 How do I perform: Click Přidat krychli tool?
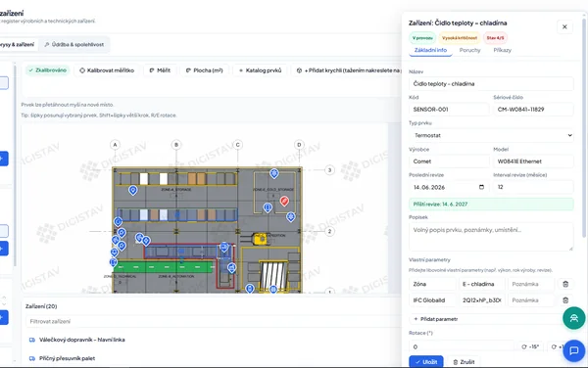pos(347,70)
